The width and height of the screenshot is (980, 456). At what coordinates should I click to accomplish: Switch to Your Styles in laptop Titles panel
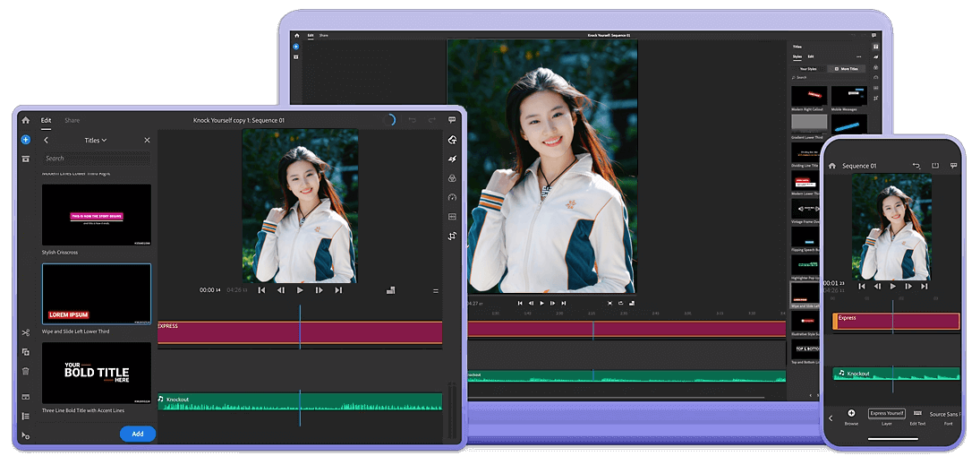click(808, 69)
